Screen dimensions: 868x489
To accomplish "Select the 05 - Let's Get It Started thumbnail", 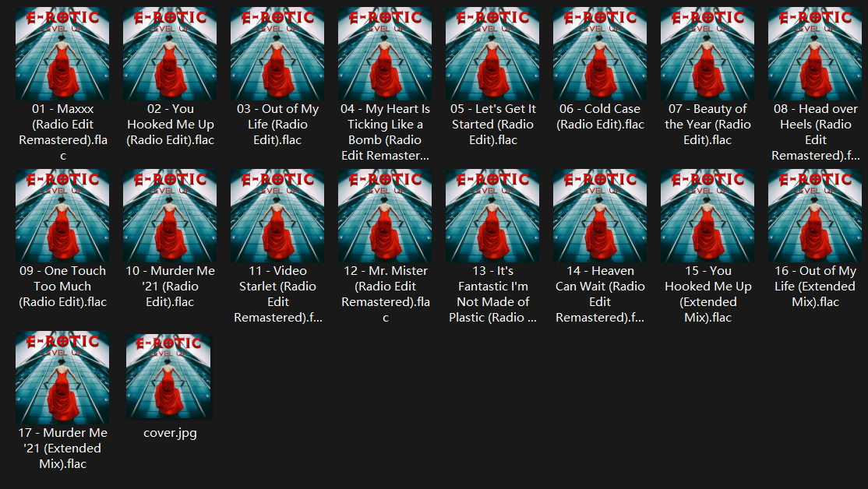I will coord(492,54).
